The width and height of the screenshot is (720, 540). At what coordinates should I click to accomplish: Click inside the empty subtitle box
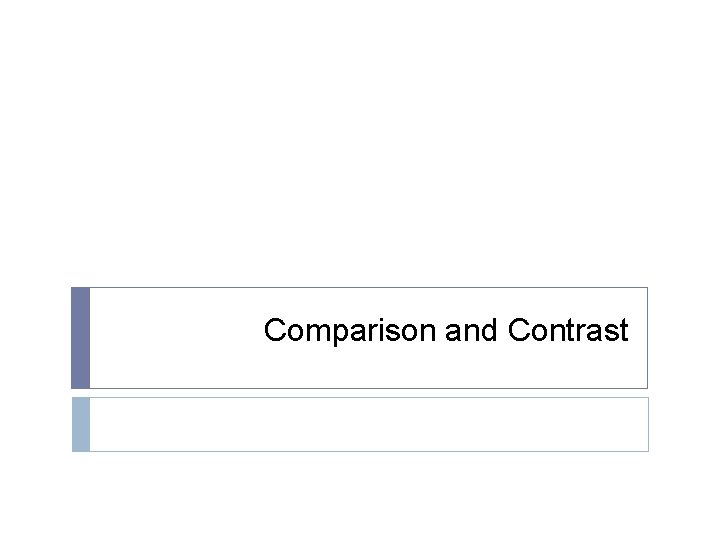click(x=368, y=424)
